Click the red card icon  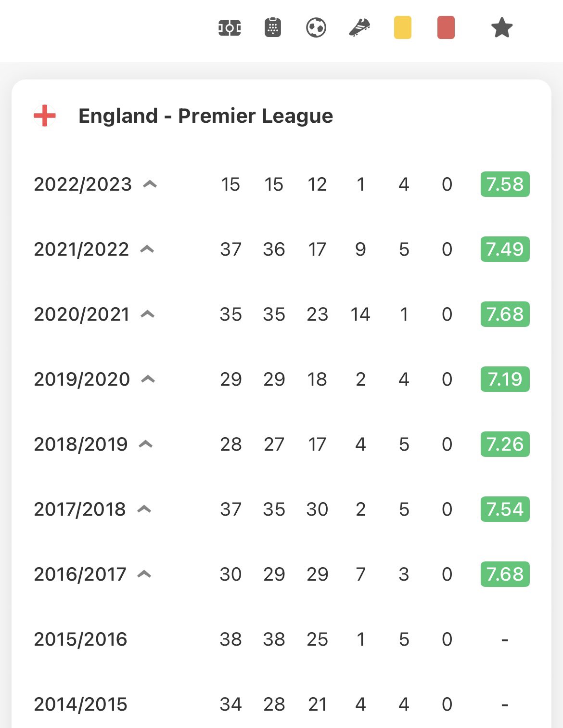446,27
